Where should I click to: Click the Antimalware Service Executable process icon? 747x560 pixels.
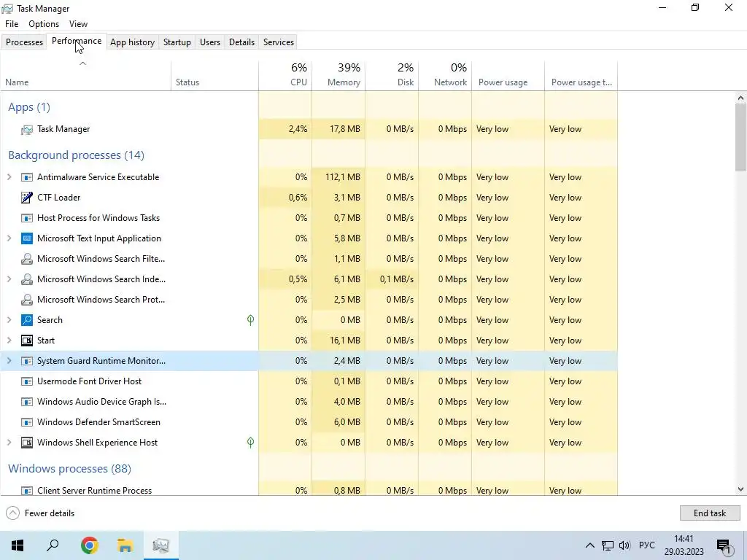point(27,177)
